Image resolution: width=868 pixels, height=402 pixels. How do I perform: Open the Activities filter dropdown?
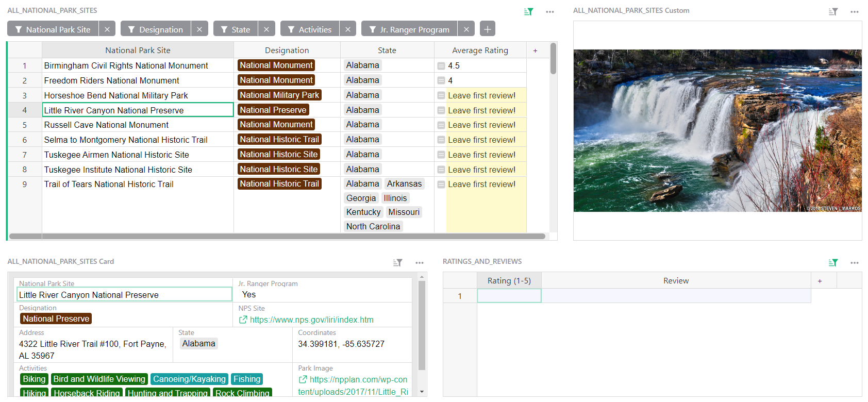310,29
